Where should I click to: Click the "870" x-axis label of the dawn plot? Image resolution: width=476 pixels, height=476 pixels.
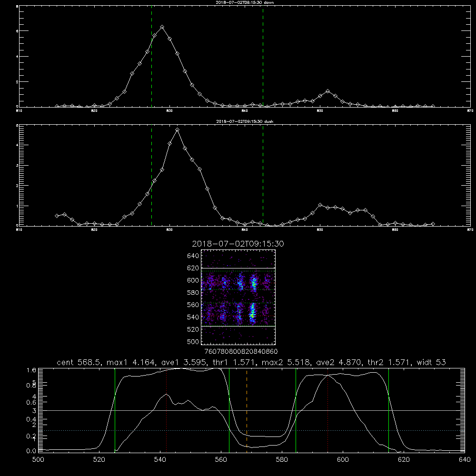click(470, 111)
